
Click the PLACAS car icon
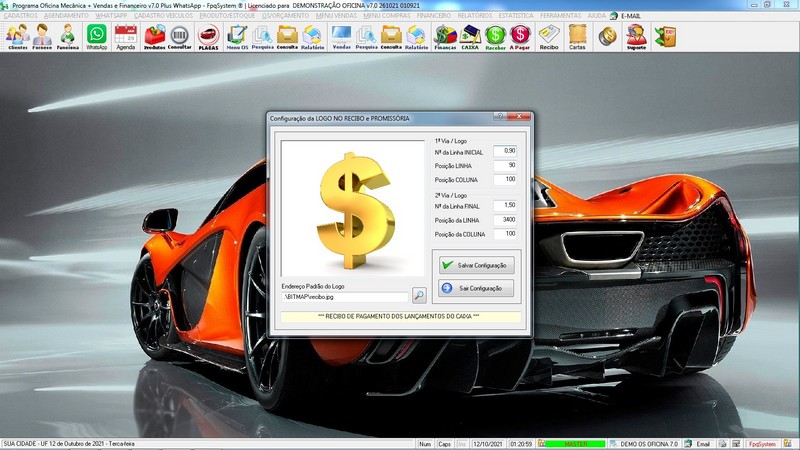[208, 37]
